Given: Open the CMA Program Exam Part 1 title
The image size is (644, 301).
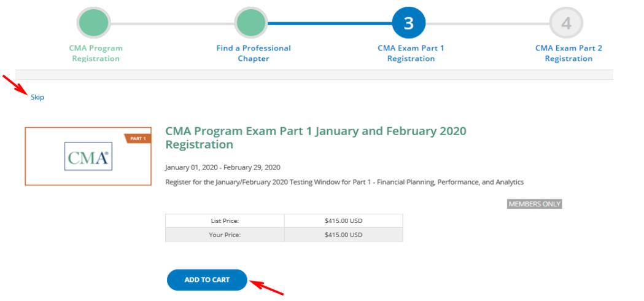Looking at the screenshot, I should coord(316,138).
